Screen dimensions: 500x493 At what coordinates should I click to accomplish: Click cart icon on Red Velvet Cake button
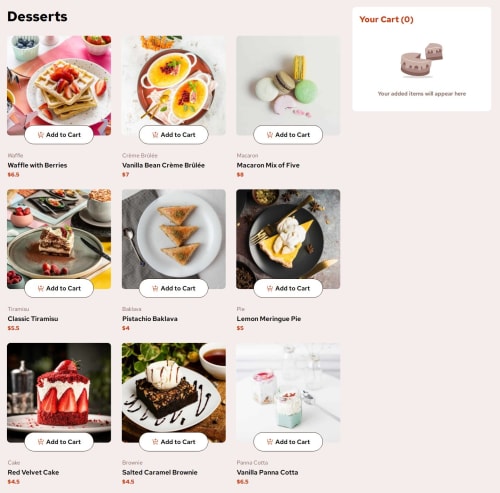[x=41, y=442]
